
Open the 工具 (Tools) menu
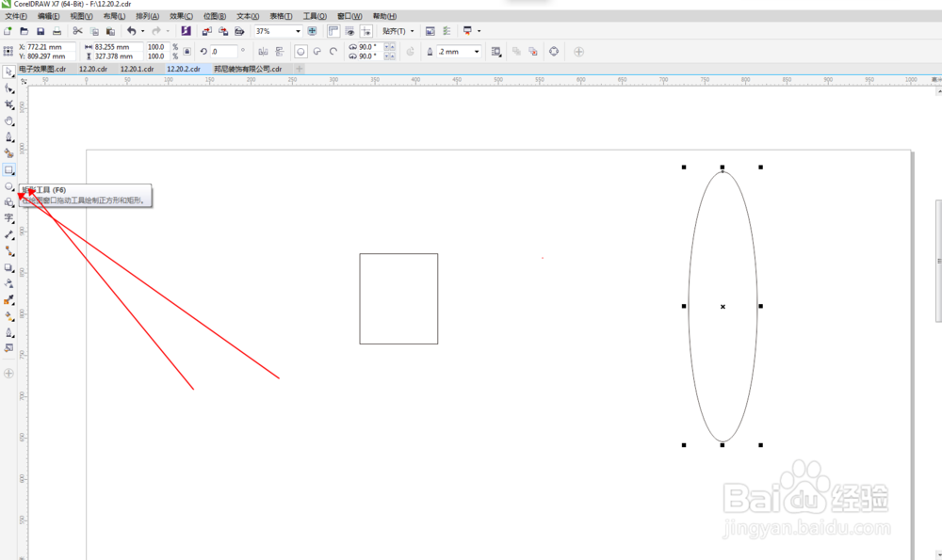[x=315, y=16]
